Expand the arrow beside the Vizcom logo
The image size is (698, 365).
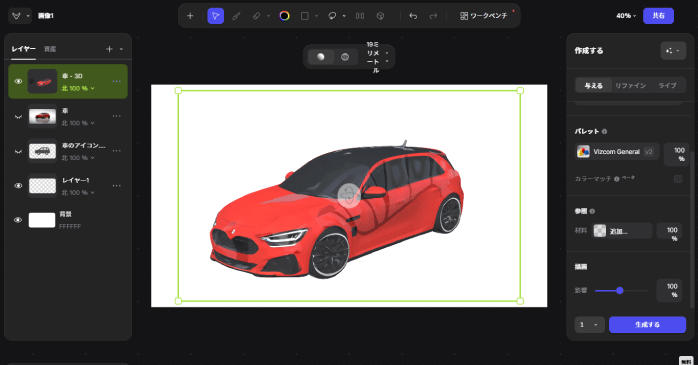click(28, 16)
